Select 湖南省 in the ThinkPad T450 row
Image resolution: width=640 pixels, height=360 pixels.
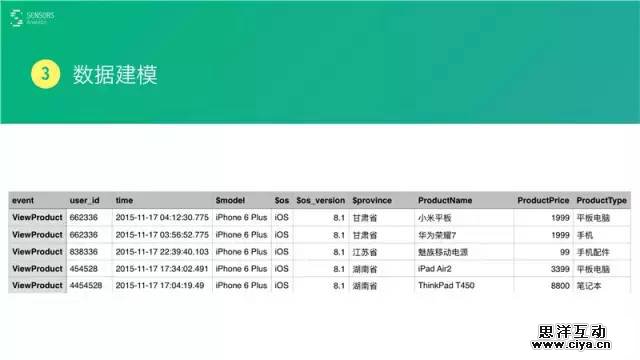[x=365, y=286]
